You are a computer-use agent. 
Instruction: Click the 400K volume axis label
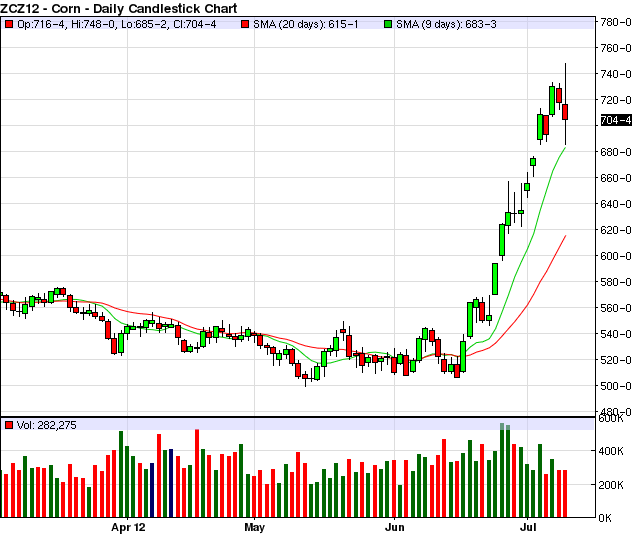(611, 451)
